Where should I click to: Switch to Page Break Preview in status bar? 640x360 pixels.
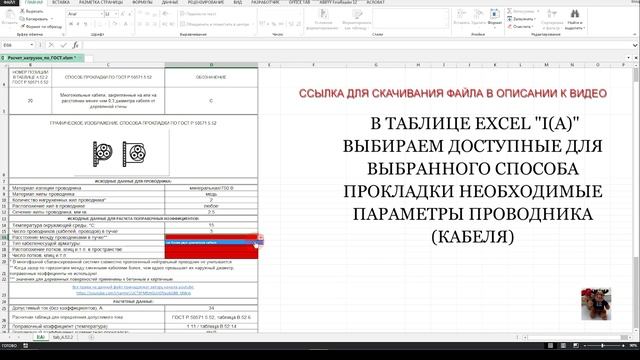tap(576, 346)
